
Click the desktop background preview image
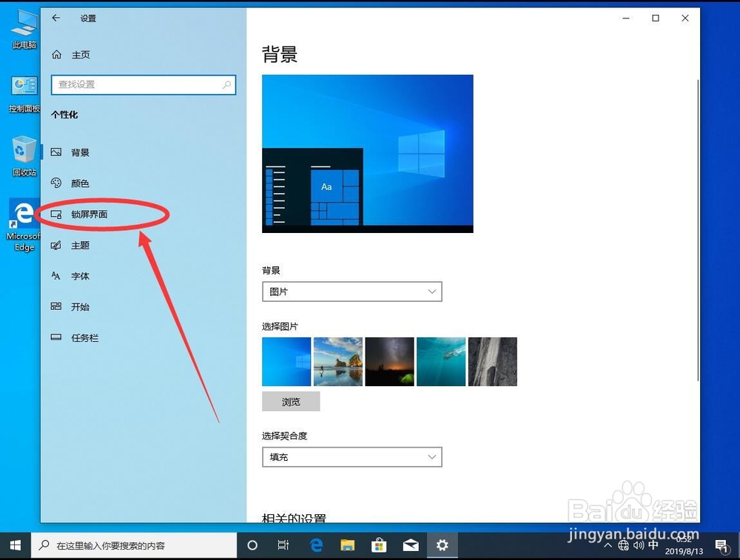(368, 154)
